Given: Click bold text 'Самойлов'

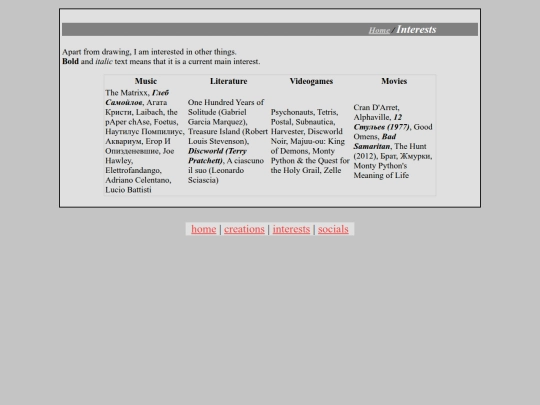Looking at the screenshot, I should pos(124,102).
